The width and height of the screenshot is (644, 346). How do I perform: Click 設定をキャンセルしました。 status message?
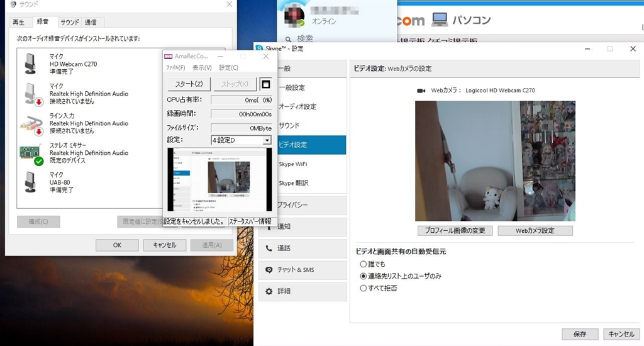click(x=195, y=221)
